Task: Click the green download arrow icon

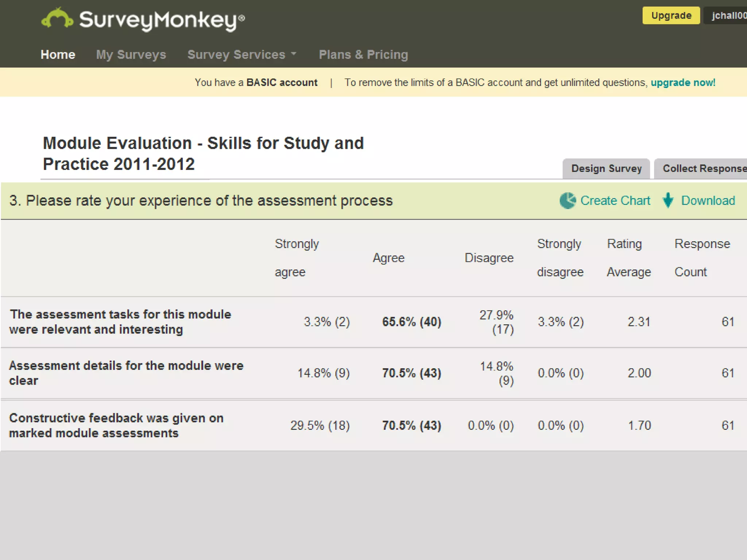Action: (667, 201)
